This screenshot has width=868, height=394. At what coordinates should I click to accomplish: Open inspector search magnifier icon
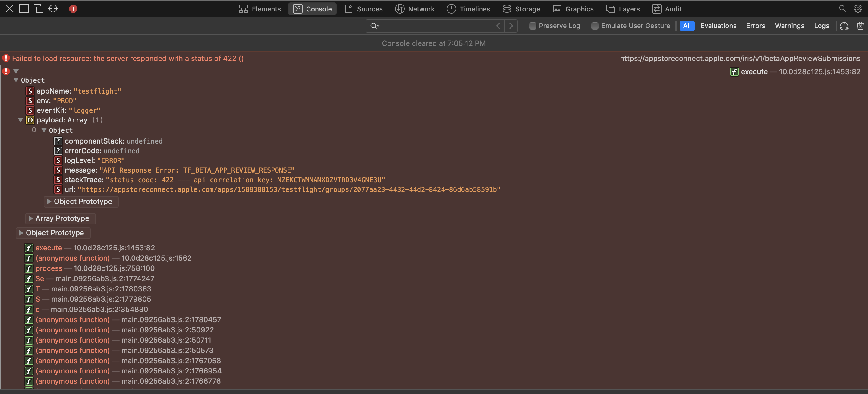[x=842, y=9]
